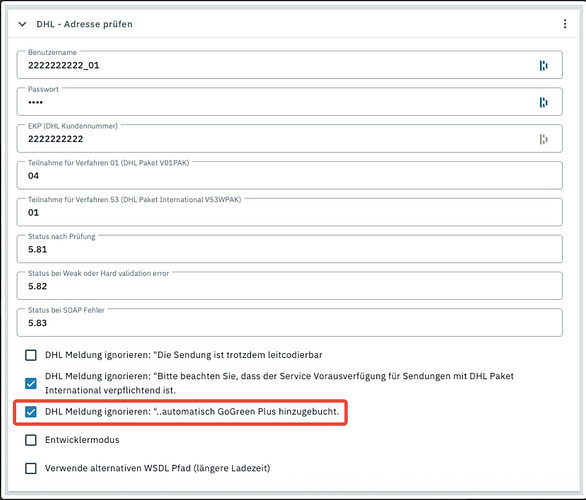Click the Teilnahme für Verfahren 53 field
This screenshot has width=586, height=500.
289,212
